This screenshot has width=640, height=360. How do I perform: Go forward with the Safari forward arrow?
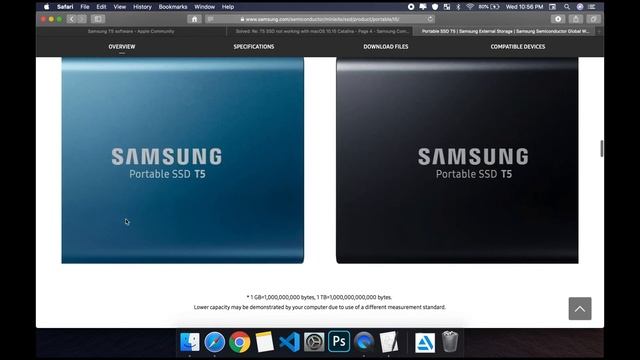(x=82, y=19)
